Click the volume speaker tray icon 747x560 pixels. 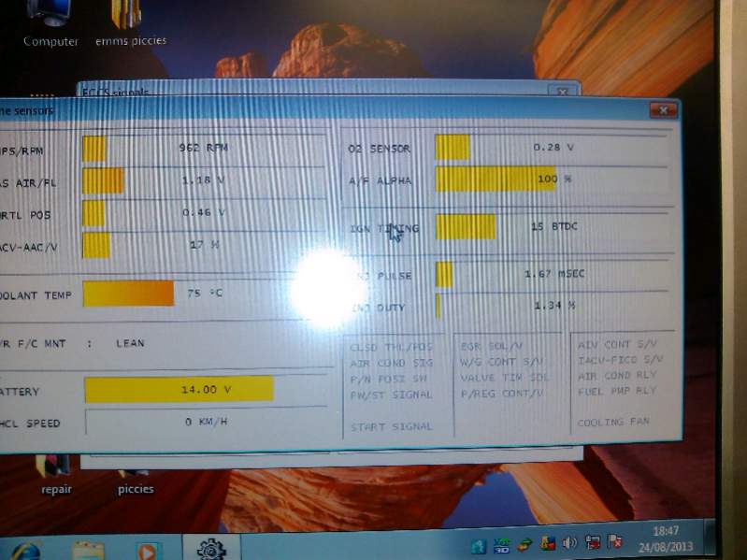(569, 542)
